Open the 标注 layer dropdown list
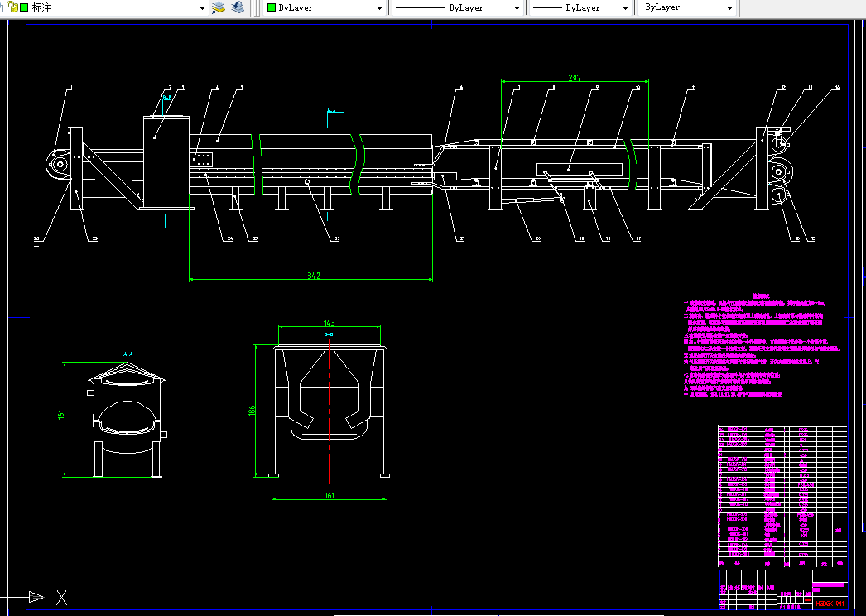Image resolution: width=866 pixels, height=616 pixels. click(202, 8)
